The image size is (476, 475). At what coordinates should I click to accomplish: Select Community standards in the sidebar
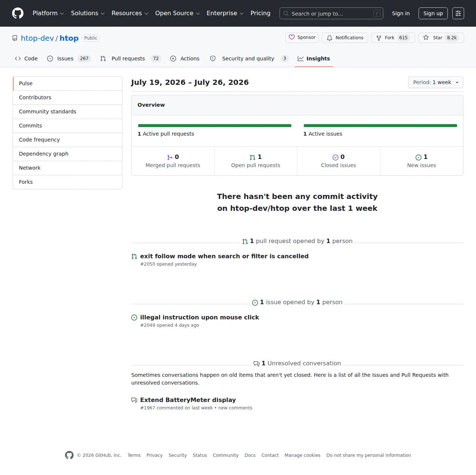click(67, 112)
